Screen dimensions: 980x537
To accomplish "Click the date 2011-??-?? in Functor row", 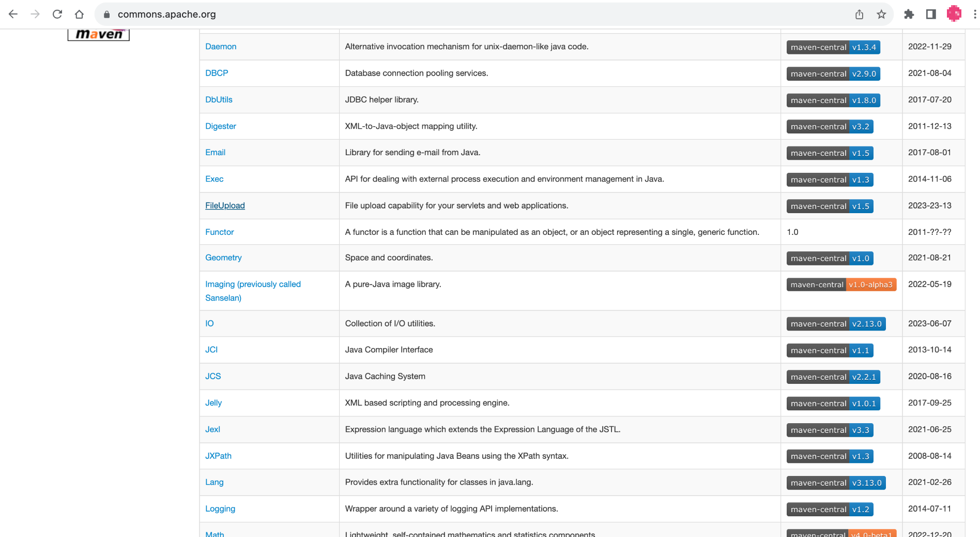I will pyautogui.click(x=929, y=232).
